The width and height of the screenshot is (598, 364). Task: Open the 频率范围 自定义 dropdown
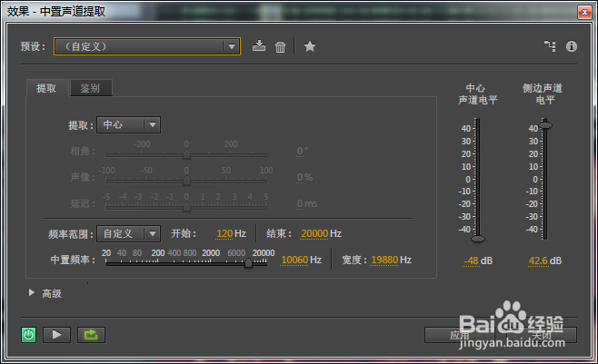(x=128, y=233)
